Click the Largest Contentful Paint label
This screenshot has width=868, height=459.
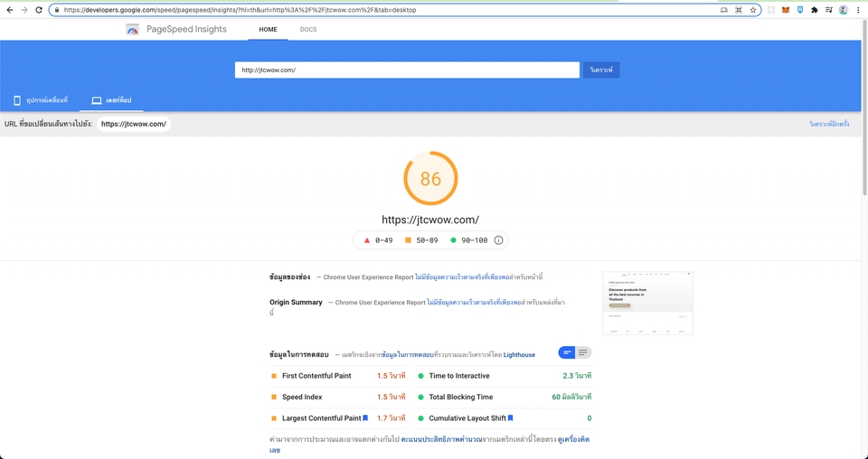tap(322, 418)
